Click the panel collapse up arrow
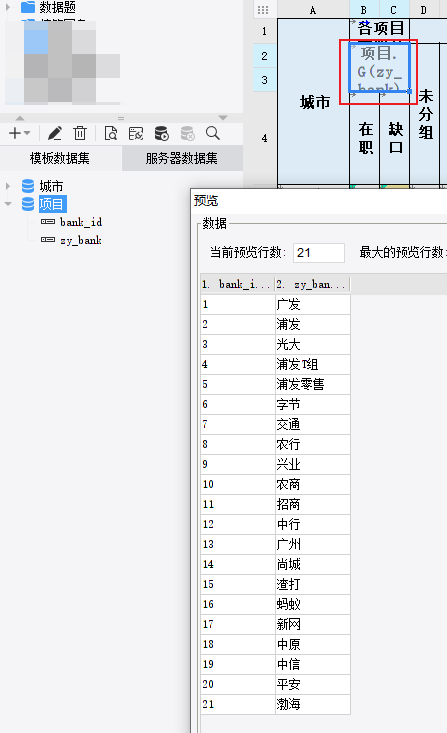 (20, 118)
